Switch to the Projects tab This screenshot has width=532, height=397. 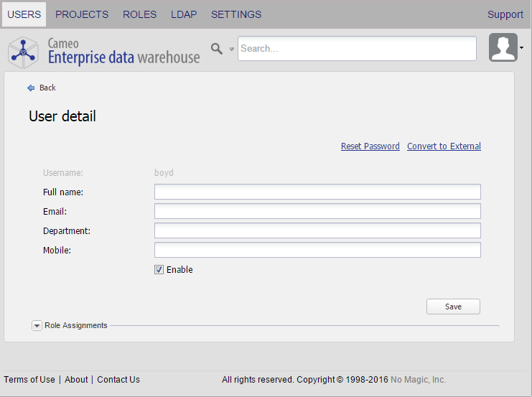82,14
